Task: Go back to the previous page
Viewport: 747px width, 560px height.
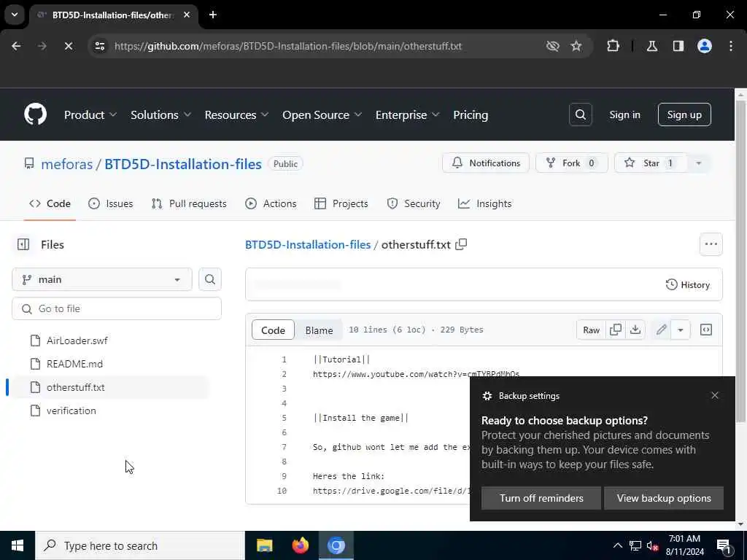Action: (x=16, y=46)
